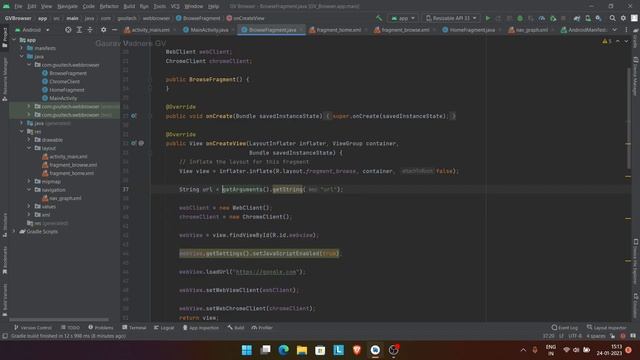Open Microsoft Edge from the taskbar
This screenshot has height=360, width=640.
(x=283, y=350)
